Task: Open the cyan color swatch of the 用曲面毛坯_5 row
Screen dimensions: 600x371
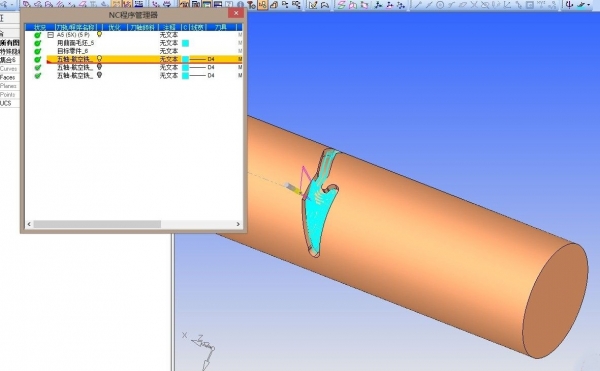Action: [x=186, y=43]
